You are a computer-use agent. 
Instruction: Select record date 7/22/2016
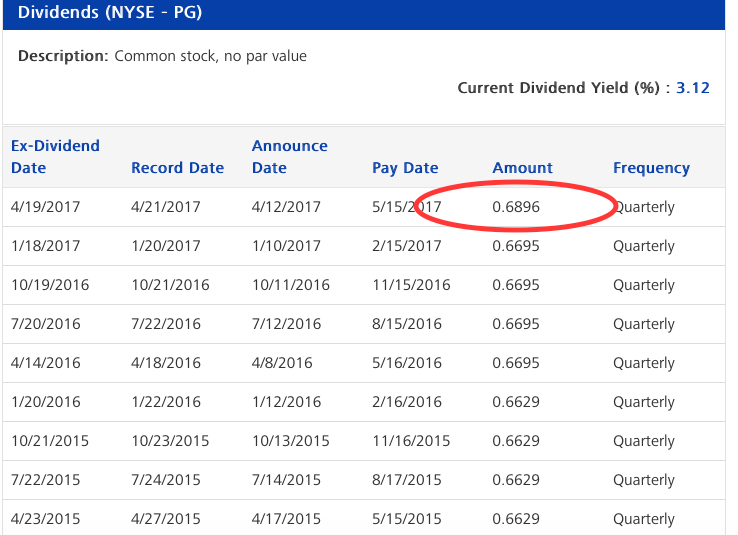(x=166, y=324)
